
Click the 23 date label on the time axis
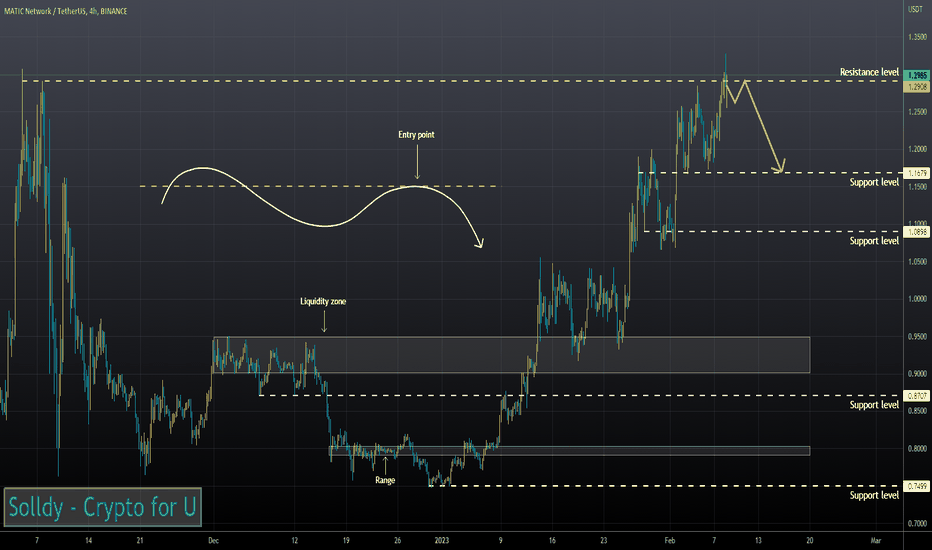(x=604, y=540)
